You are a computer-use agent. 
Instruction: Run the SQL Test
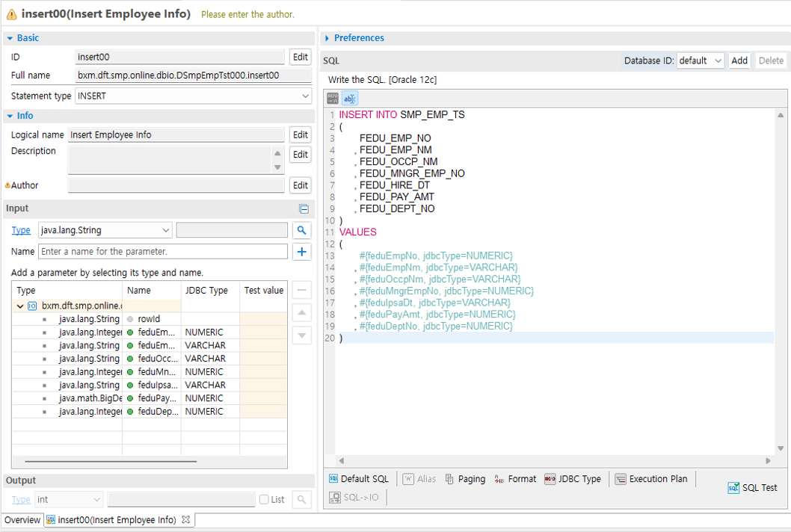click(752, 488)
